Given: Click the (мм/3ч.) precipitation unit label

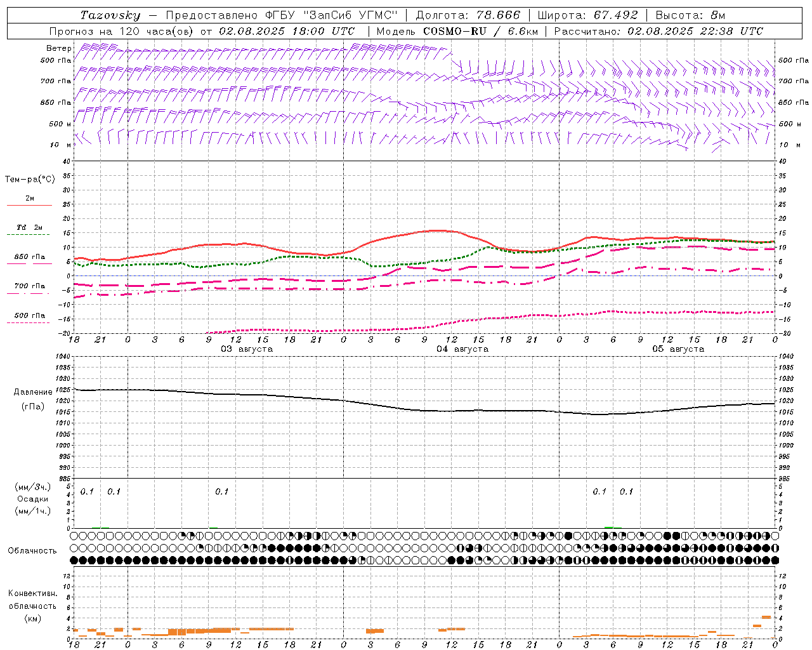Looking at the screenshot, I should [x=33, y=487].
